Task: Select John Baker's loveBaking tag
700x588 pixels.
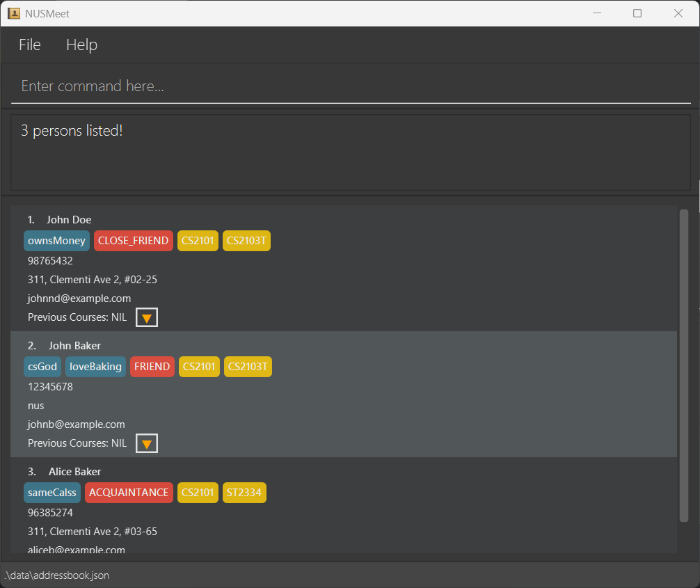Action: pos(95,367)
